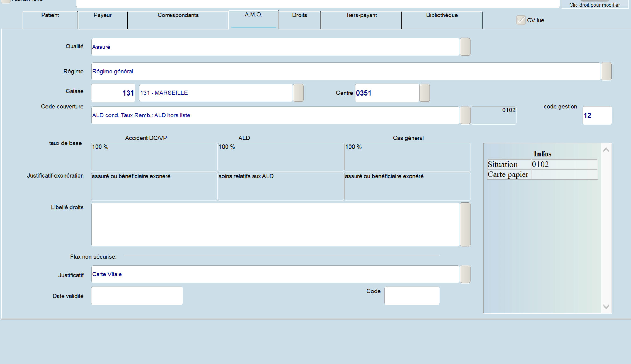
Task: Click the Date validité input field
Action: (137, 296)
